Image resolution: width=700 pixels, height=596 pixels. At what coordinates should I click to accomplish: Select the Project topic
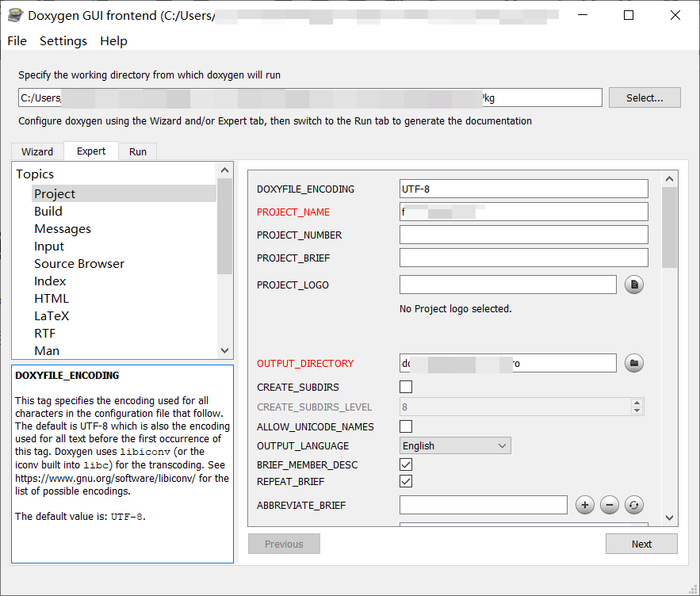[124, 193]
